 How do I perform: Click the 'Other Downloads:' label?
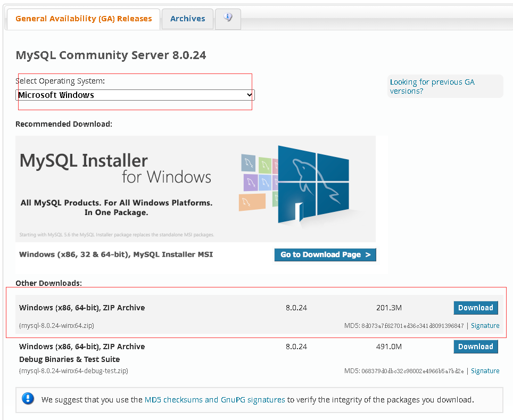(x=49, y=283)
